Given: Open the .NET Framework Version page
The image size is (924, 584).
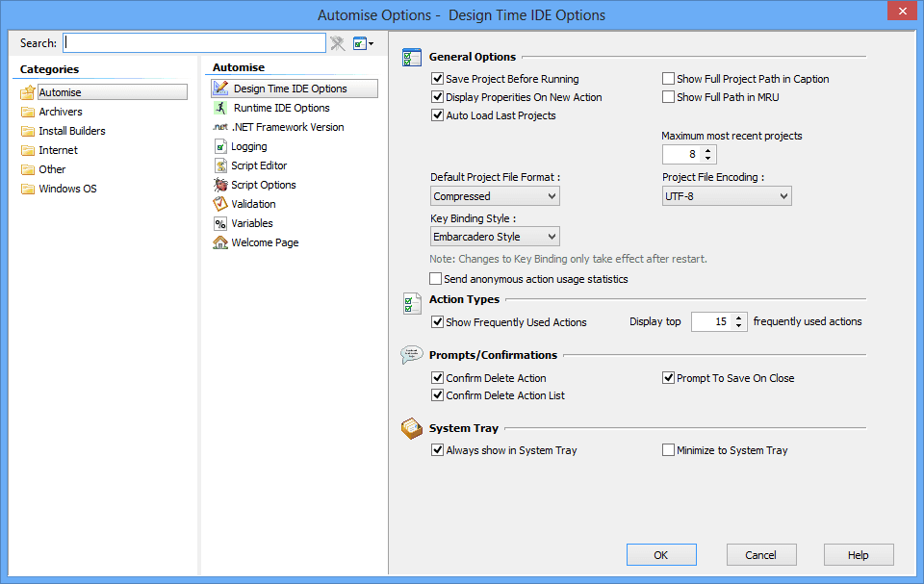Looking at the screenshot, I should 288,127.
